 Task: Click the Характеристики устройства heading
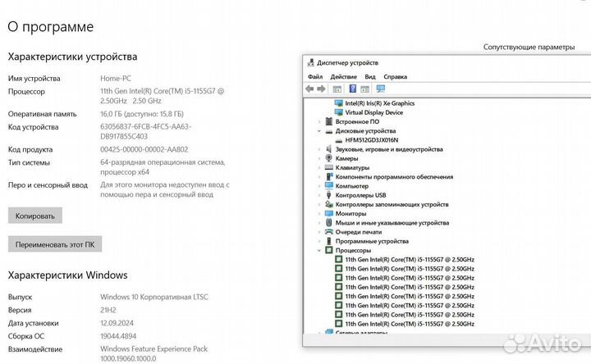(73, 57)
